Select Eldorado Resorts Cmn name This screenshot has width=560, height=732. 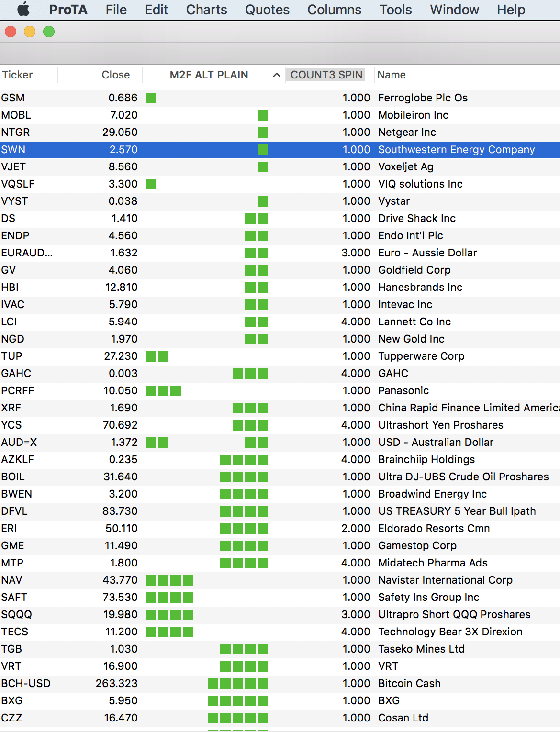click(434, 529)
